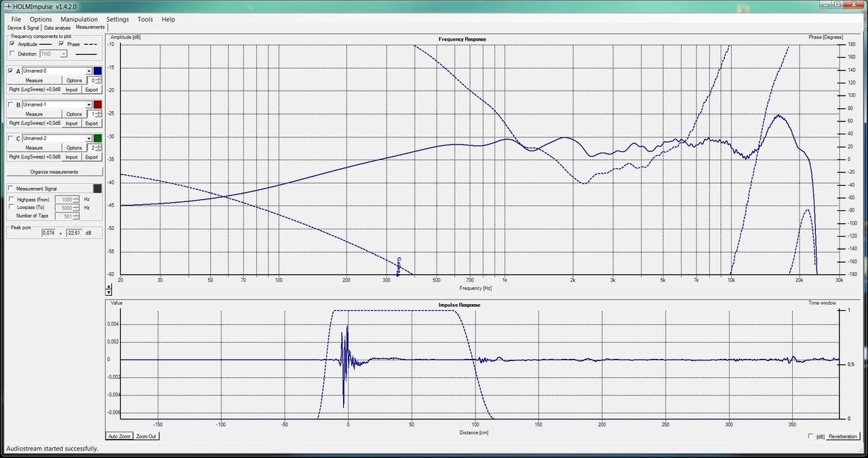Click the dark Measurement Signal color box
Image resolution: width=868 pixels, height=458 pixels.
coord(98,189)
